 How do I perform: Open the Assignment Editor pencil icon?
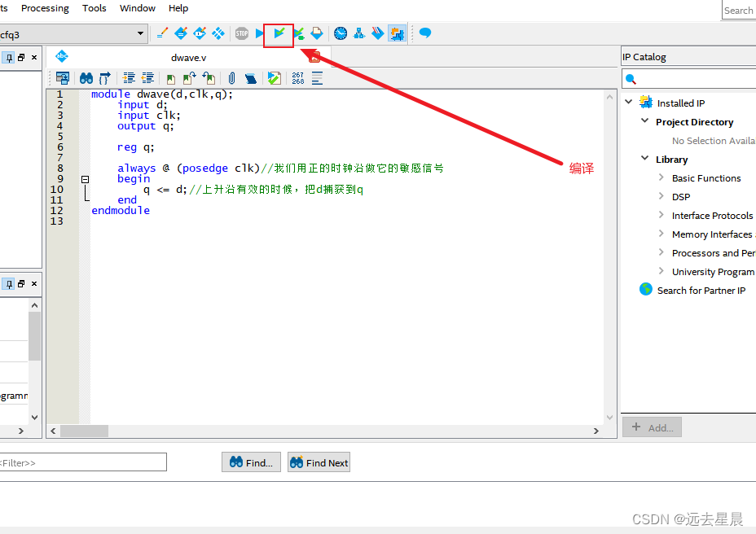pos(162,33)
